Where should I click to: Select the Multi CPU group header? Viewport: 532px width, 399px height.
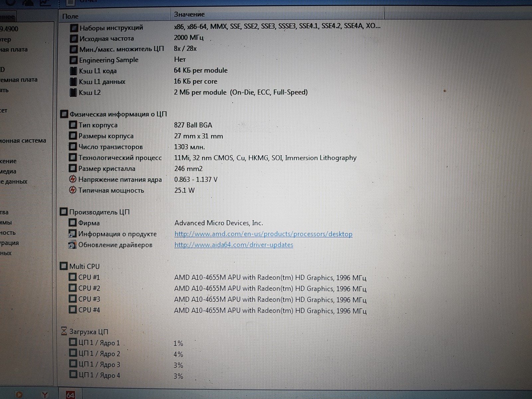(x=84, y=266)
